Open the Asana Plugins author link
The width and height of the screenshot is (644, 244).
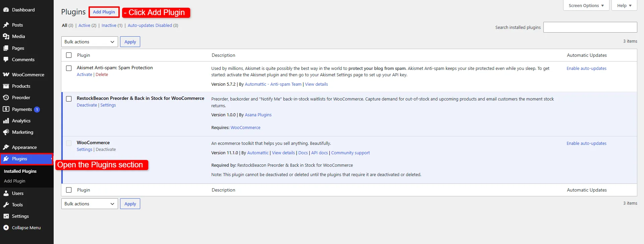click(258, 115)
